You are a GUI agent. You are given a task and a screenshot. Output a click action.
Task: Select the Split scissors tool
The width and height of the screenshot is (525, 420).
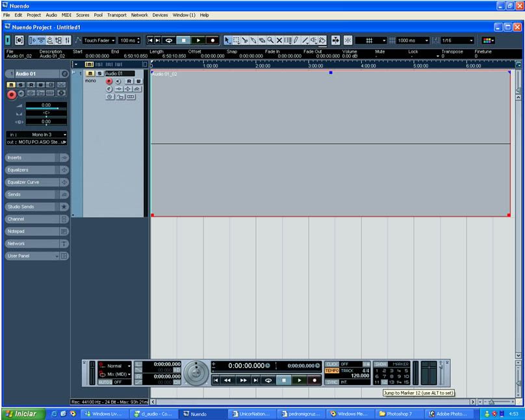pos(245,40)
